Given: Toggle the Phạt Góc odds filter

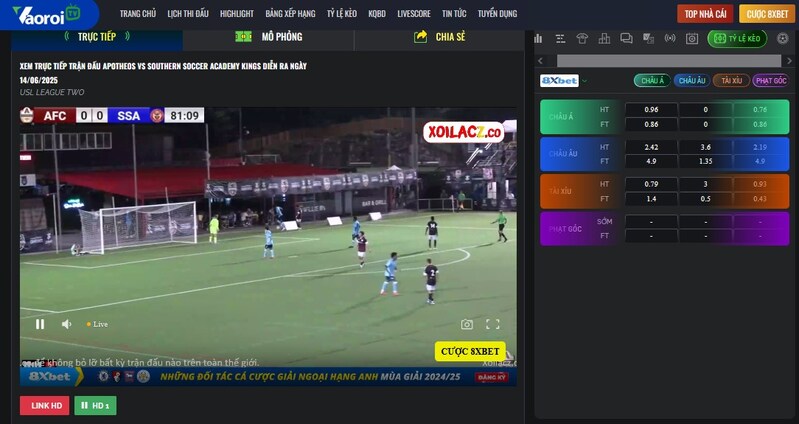Looking at the screenshot, I should tap(771, 81).
